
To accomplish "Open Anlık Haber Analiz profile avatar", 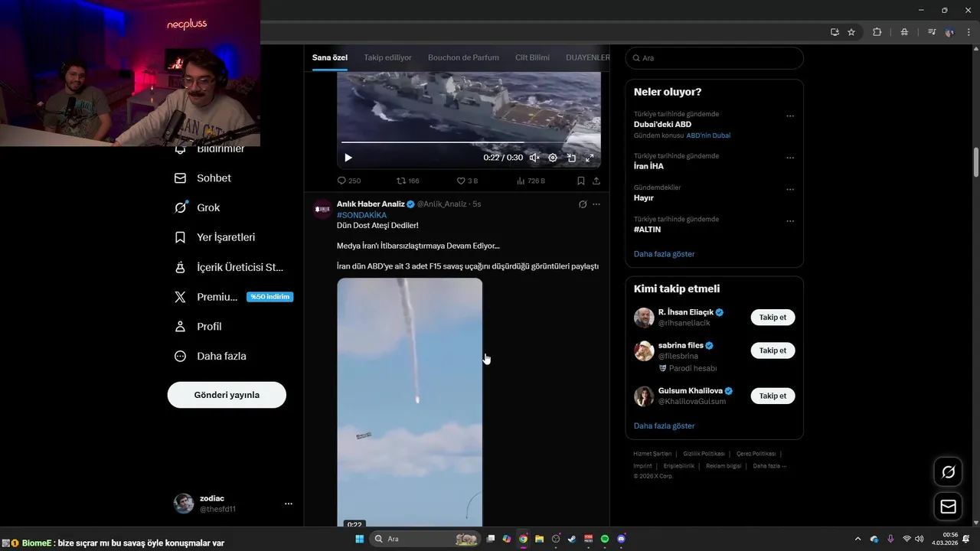I will [x=322, y=209].
